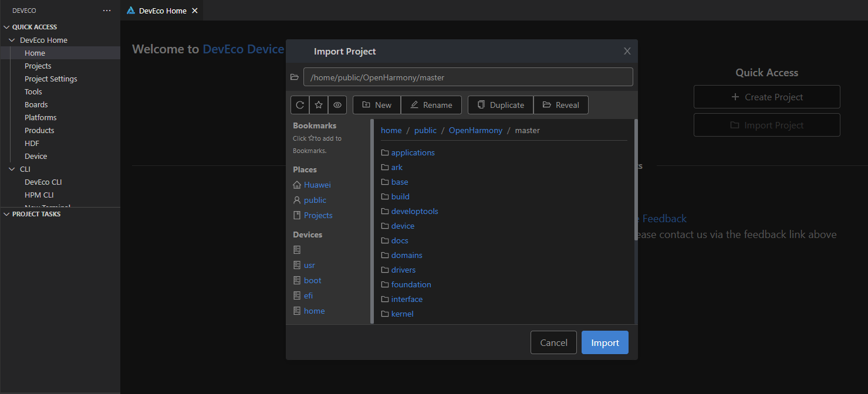
Task: Collapse the CLI tree node
Action: pos(12,169)
